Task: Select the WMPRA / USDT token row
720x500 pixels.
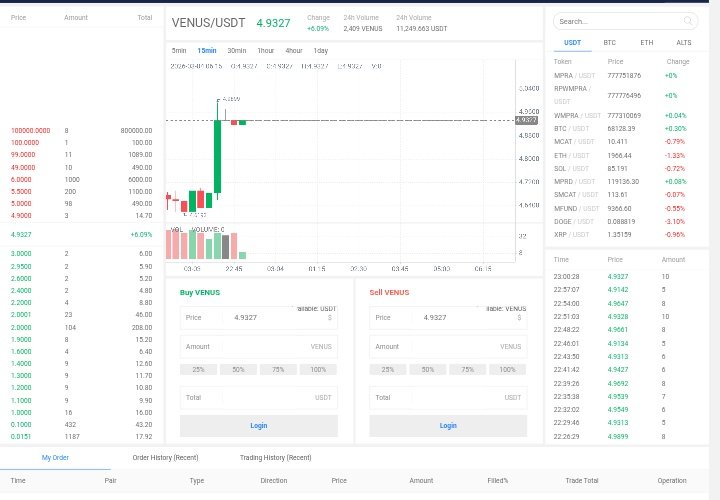Action: 625,115
